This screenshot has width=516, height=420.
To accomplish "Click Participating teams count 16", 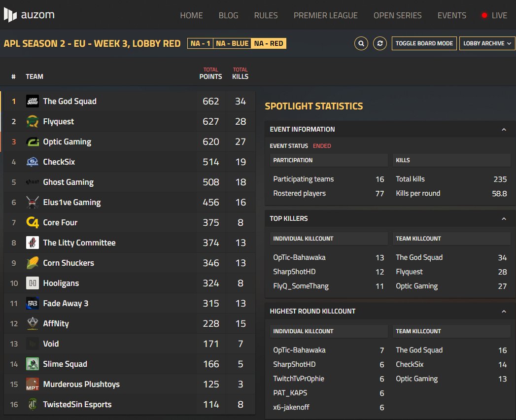I will tap(380, 179).
